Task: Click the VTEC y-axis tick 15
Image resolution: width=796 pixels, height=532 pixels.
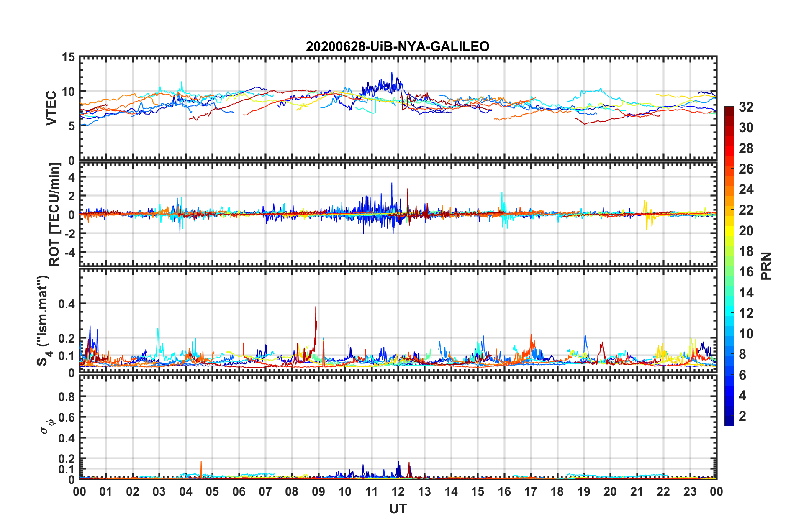Action: pos(68,57)
